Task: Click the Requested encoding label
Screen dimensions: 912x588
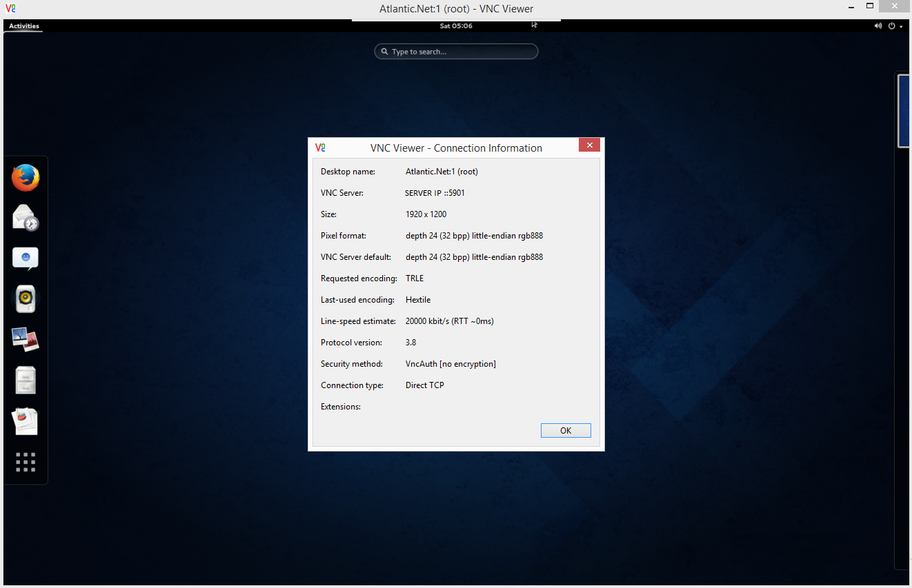Action: 359,278
